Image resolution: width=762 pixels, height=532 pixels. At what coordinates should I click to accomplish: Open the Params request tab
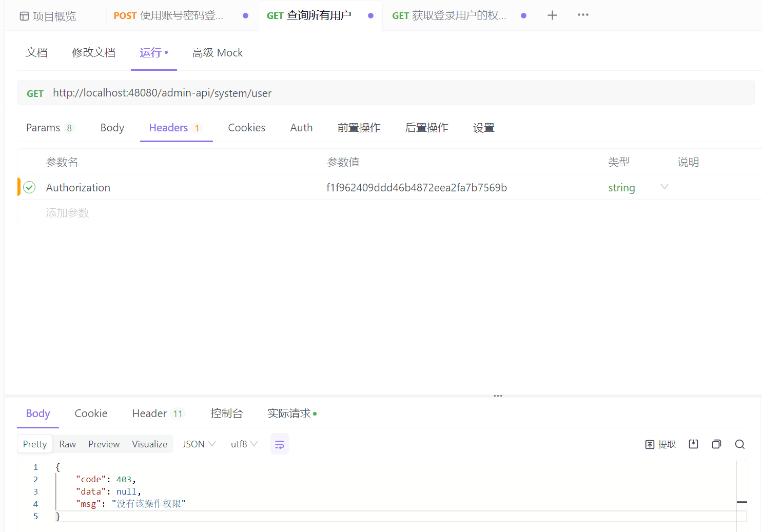(x=50, y=128)
